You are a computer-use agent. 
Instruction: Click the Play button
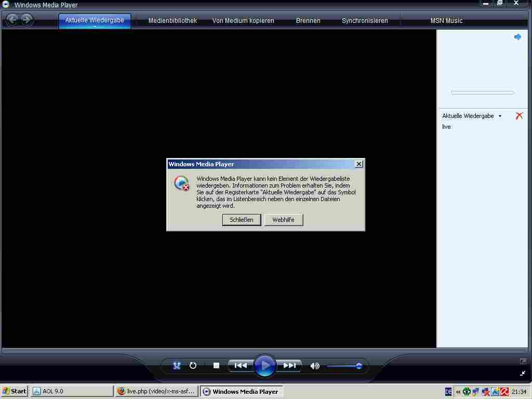coord(264,365)
